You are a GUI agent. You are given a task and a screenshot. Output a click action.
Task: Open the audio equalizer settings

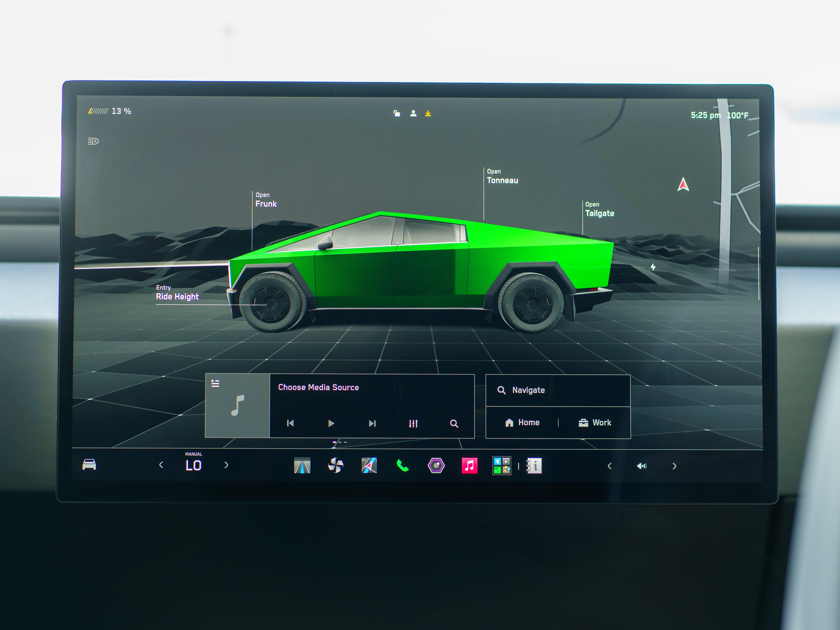pyautogui.click(x=413, y=423)
